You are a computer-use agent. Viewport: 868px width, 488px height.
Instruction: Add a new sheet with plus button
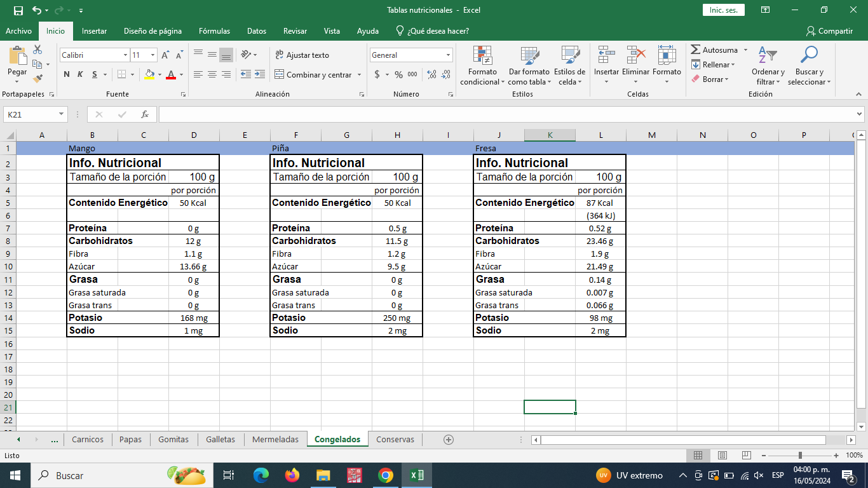[449, 439]
